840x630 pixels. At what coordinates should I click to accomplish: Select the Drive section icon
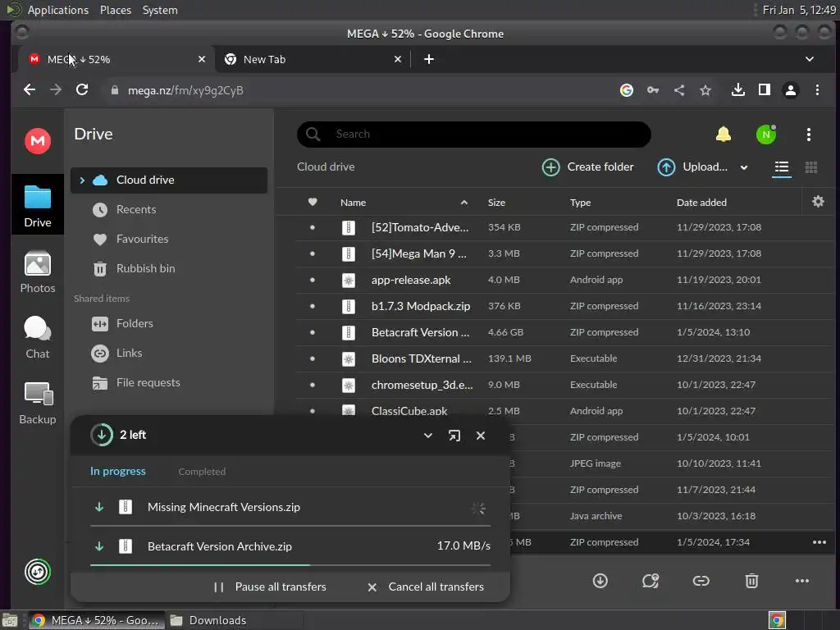(38, 205)
